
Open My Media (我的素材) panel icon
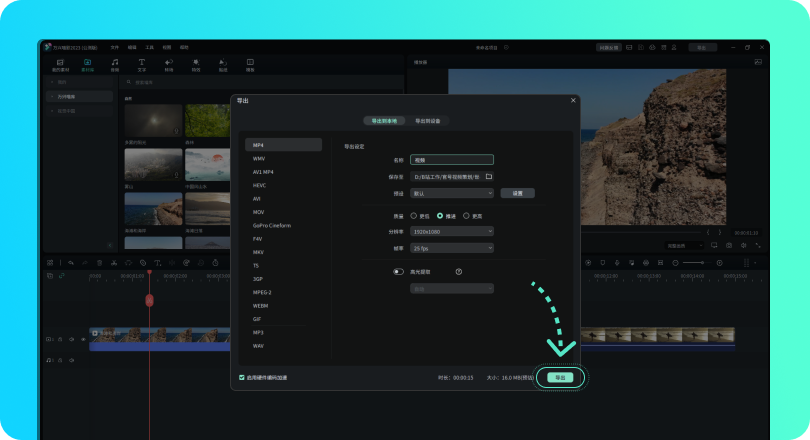(x=60, y=65)
